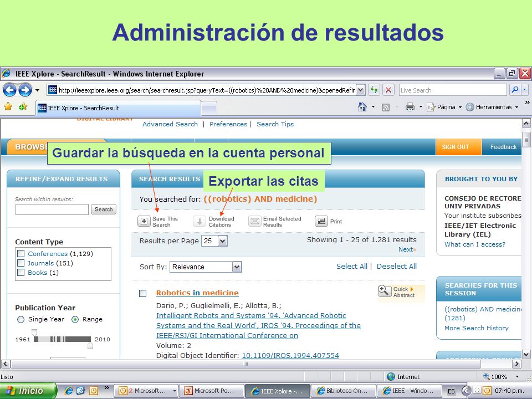Click the Herramientas gear icon

[x=469, y=107]
